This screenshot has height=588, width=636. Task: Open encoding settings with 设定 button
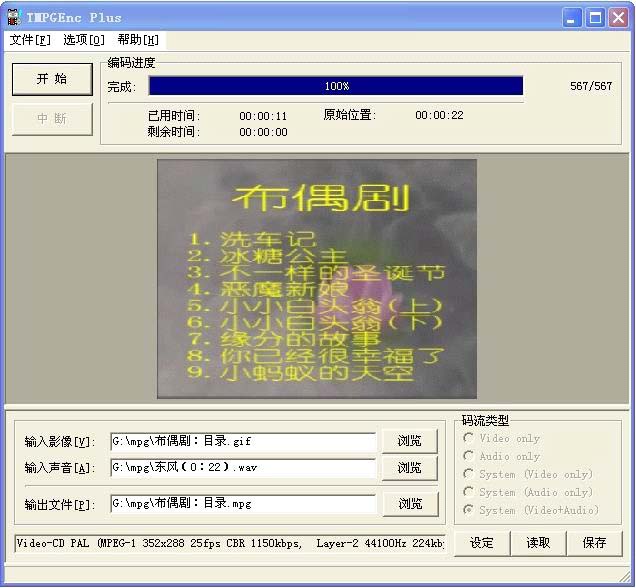tap(482, 542)
